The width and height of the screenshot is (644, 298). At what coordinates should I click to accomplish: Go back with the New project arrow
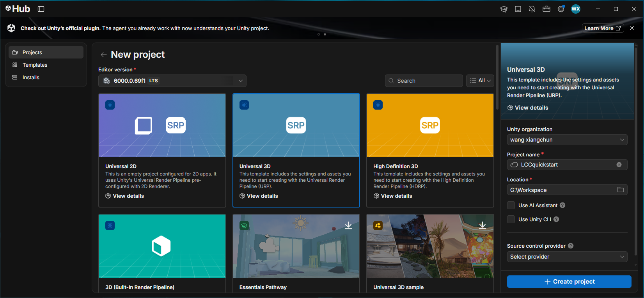(103, 55)
